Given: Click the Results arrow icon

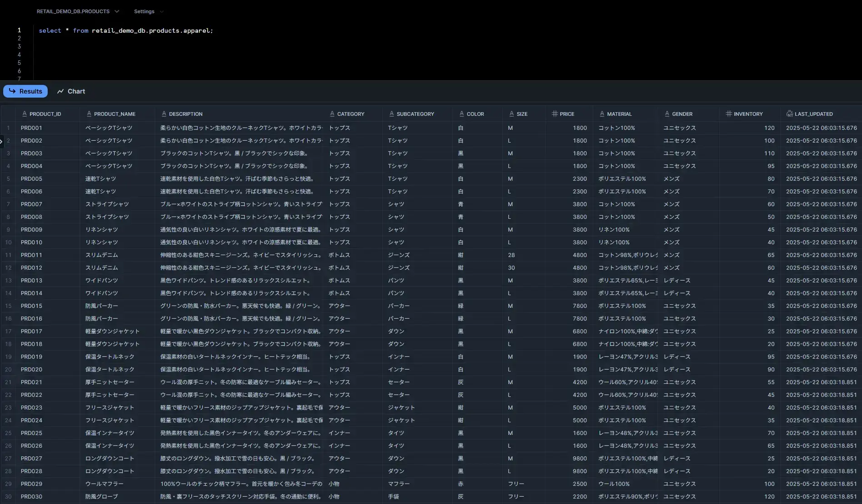Looking at the screenshot, I should coord(12,91).
